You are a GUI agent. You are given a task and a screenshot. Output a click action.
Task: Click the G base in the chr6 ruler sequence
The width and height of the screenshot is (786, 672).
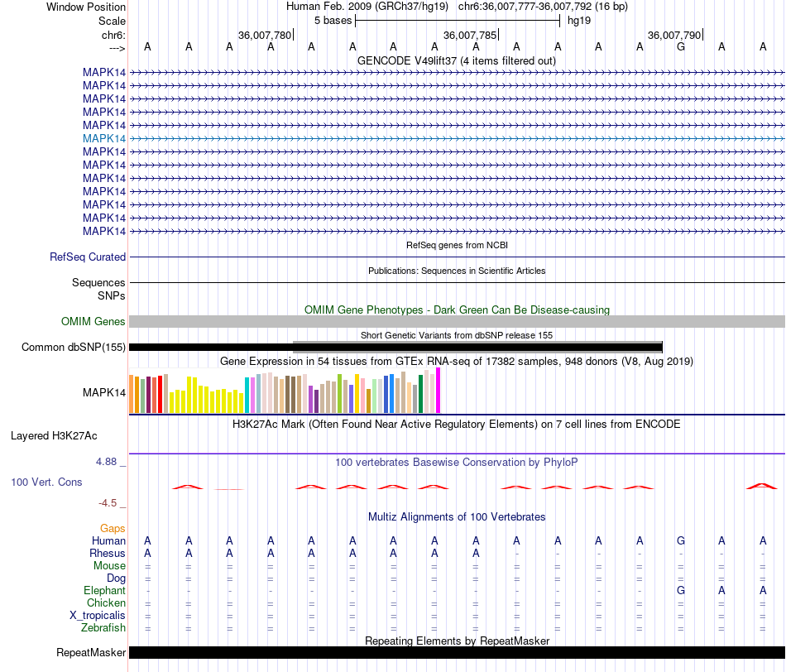tap(681, 46)
